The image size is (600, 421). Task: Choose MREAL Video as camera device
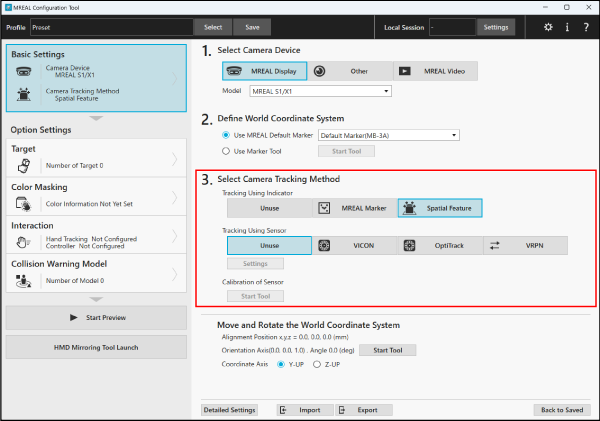tap(435, 71)
